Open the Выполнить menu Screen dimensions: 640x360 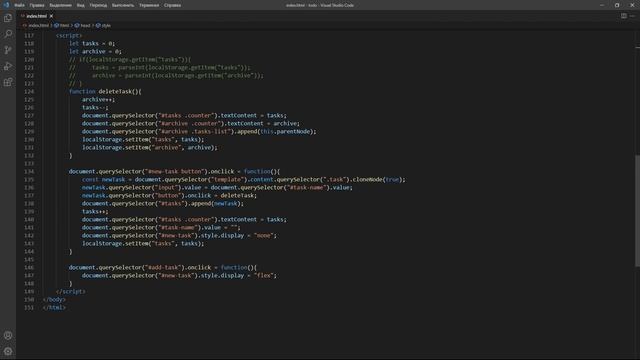point(123,5)
